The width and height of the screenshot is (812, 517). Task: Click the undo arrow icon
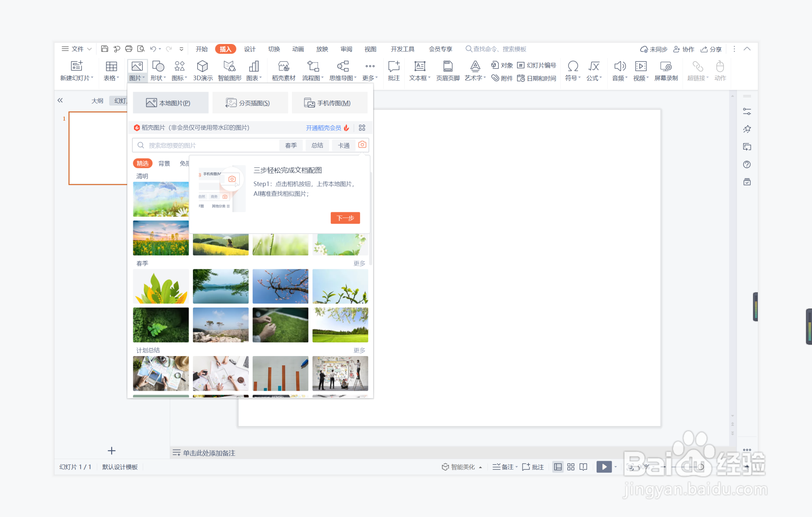pyautogui.click(x=153, y=49)
